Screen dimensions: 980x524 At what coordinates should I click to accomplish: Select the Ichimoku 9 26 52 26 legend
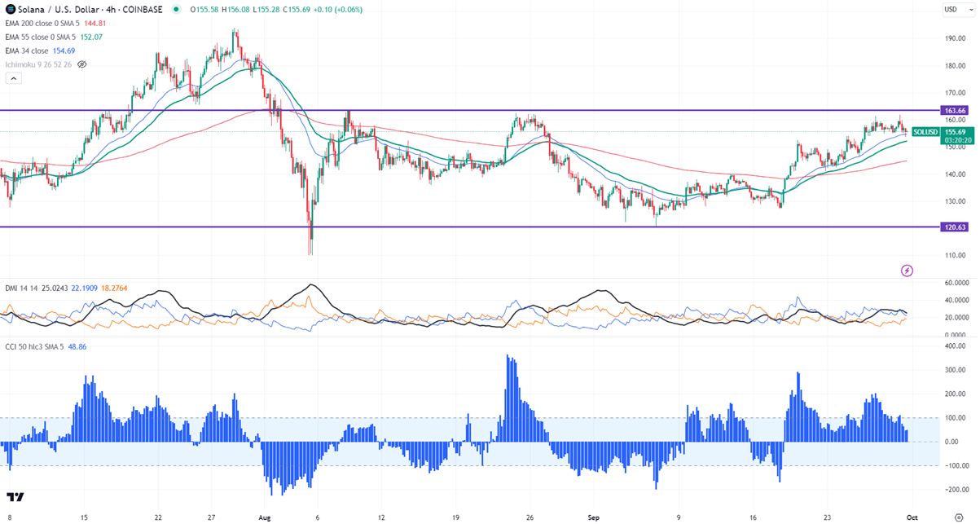tap(38, 64)
